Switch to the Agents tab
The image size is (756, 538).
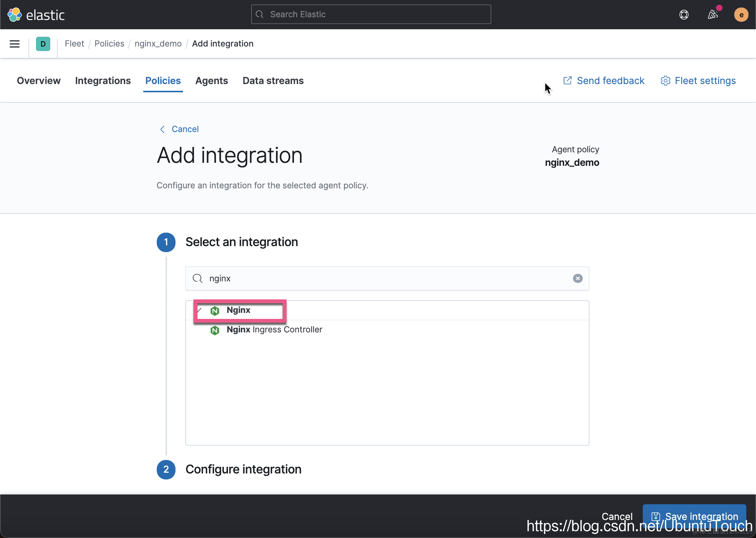click(211, 81)
